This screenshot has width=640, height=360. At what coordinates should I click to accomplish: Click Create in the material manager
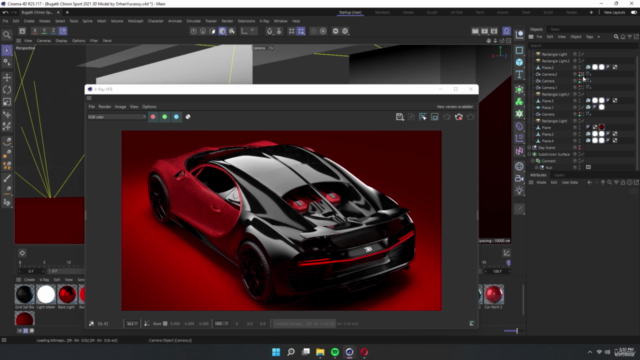[29, 280]
